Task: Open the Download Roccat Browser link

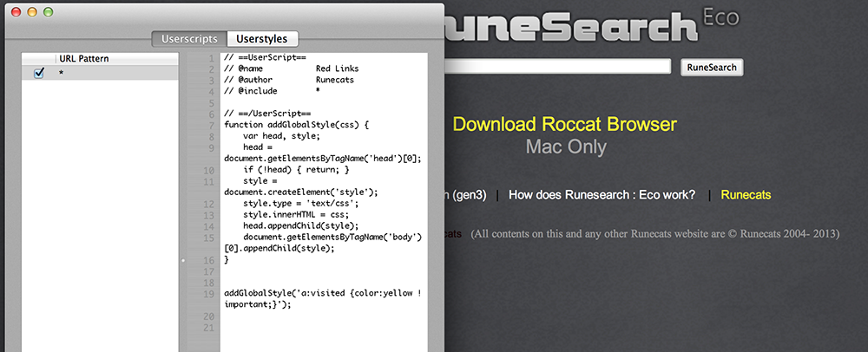Action: point(565,124)
